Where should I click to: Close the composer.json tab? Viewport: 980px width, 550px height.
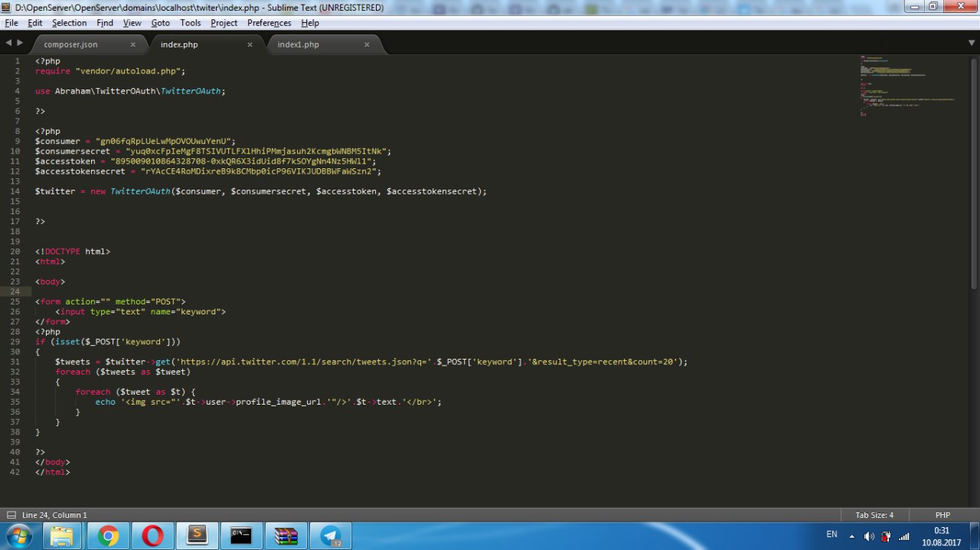132,44
